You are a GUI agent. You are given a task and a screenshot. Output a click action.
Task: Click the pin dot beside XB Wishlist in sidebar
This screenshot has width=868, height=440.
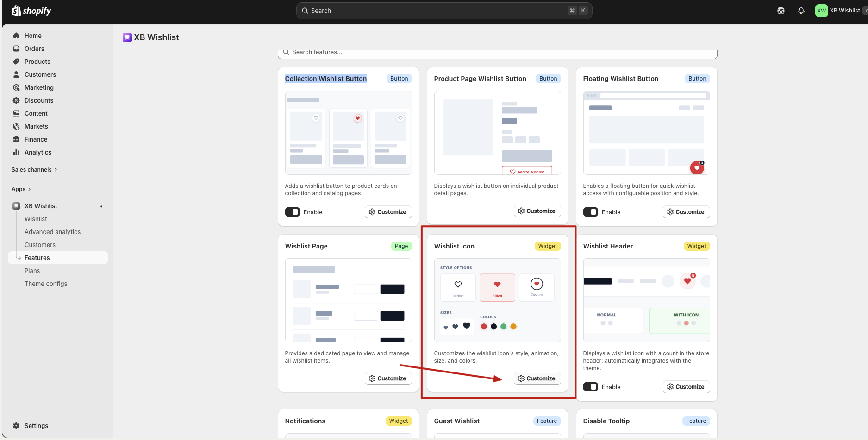pyautogui.click(x=101, y=206)
